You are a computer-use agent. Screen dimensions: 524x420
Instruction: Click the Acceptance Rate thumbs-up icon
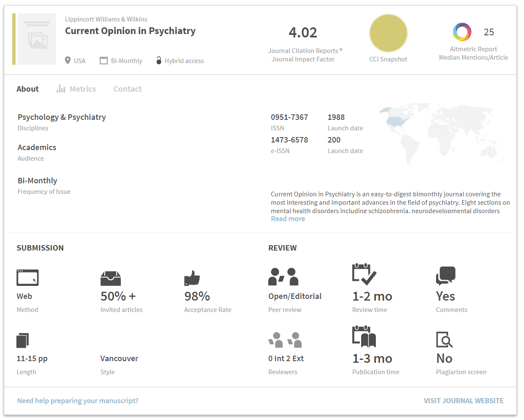pyautogui.click(x=192, y=278)
